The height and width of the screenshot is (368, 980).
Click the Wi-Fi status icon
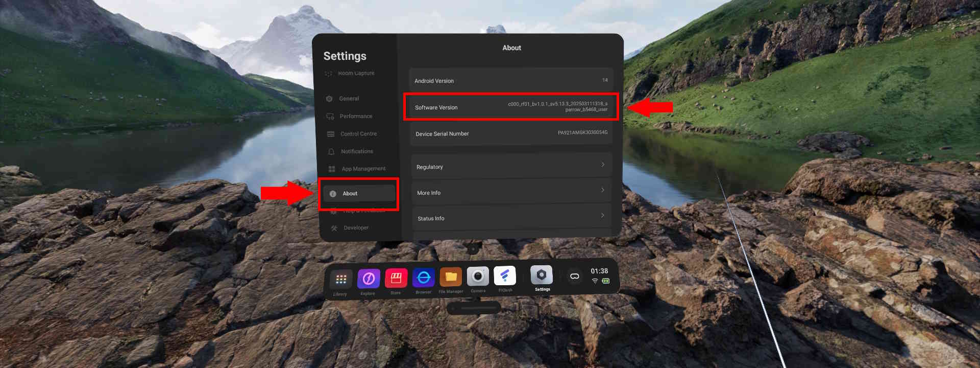(595, 281)
